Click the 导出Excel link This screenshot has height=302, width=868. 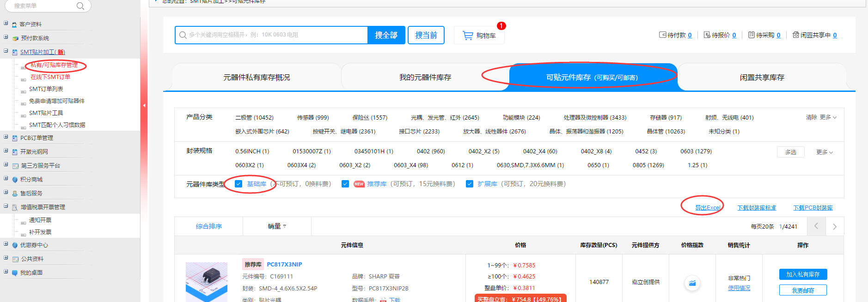708,208
